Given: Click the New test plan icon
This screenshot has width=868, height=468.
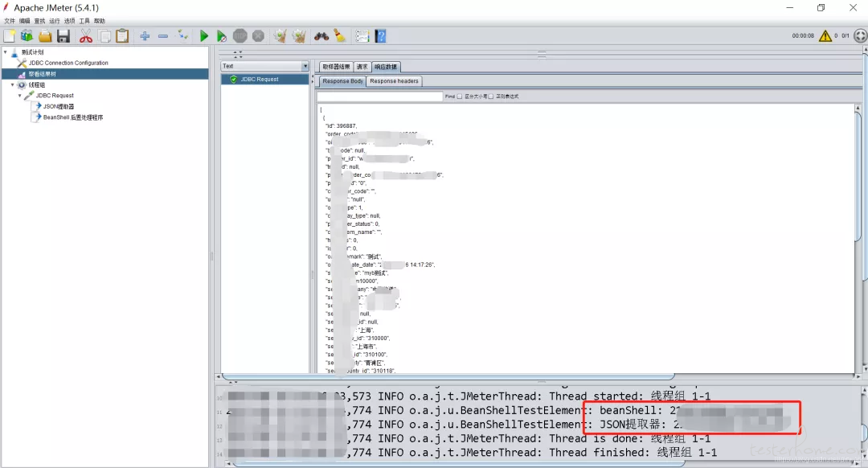Looking at the screenshot, I should point(10,36).
